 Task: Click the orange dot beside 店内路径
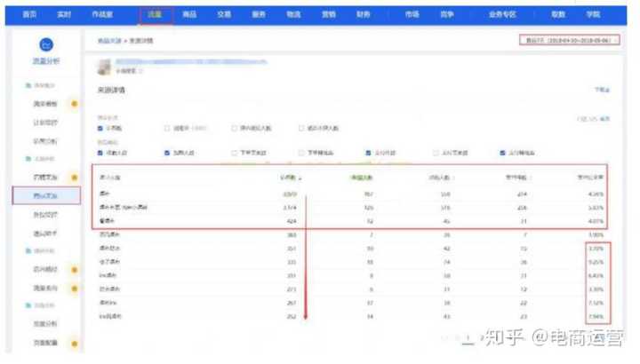pos(75,269)
